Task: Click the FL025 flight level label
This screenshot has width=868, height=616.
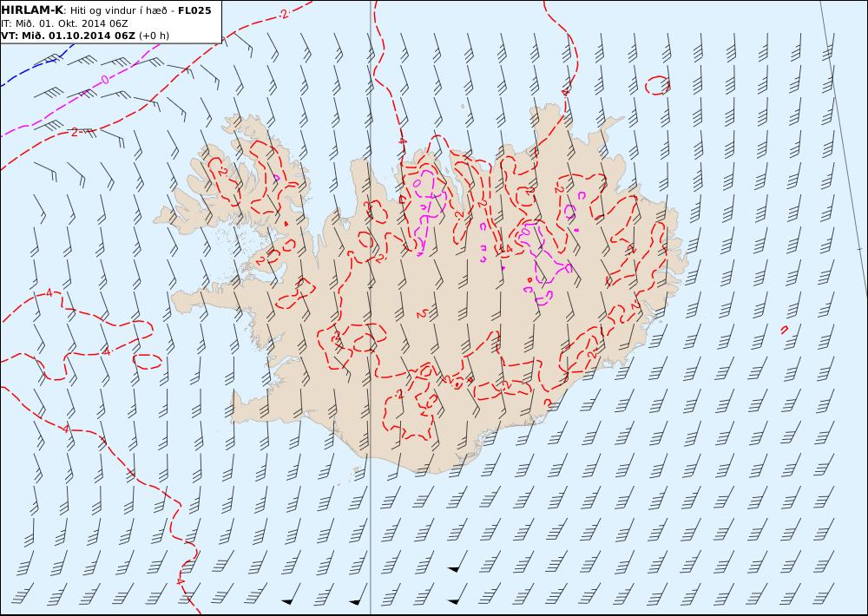Action: 194,10
